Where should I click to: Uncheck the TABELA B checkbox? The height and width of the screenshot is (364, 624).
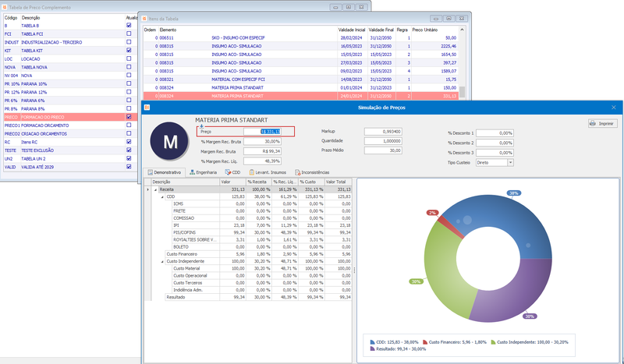point(129,25)
